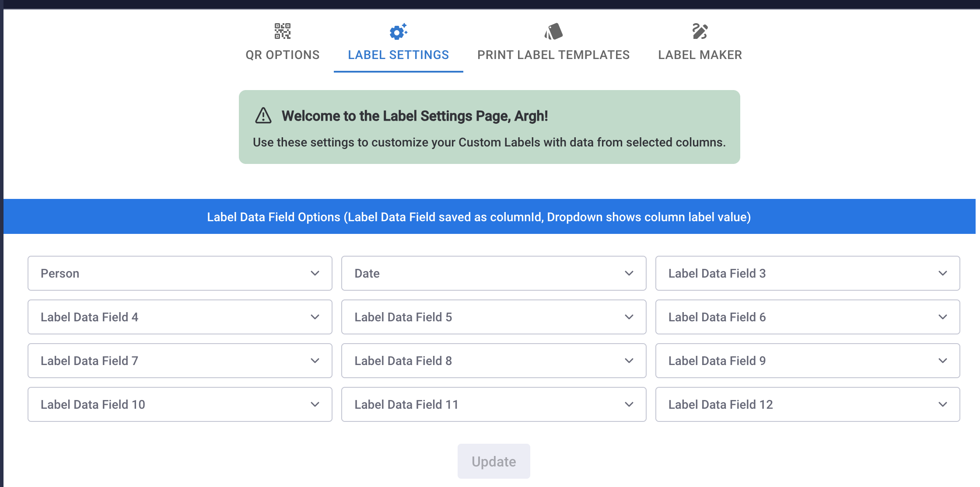
Task: Open Label Data Field 9 selector
Action: pyautogui.click(x=808, y=361)
